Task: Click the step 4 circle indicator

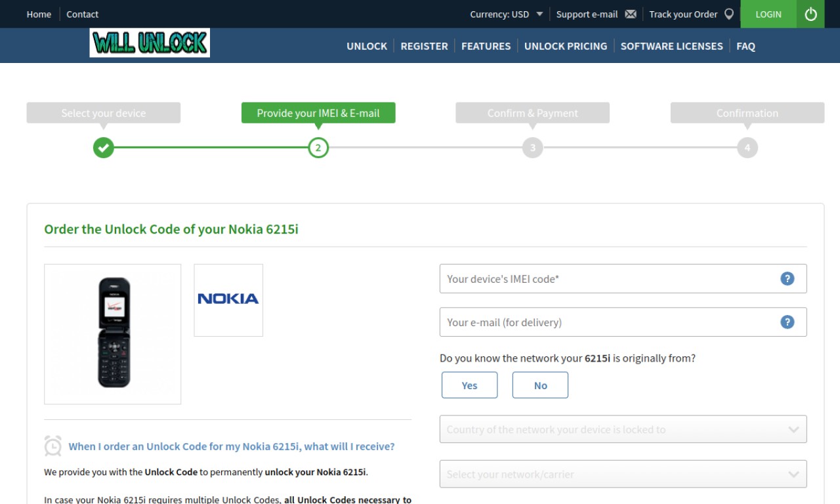Action: 747,148
